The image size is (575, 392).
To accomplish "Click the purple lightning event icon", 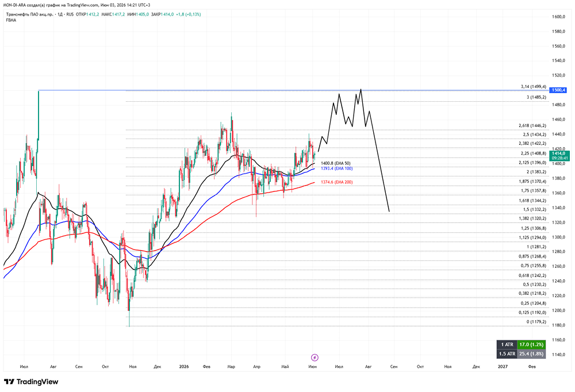I will [315, 357].
